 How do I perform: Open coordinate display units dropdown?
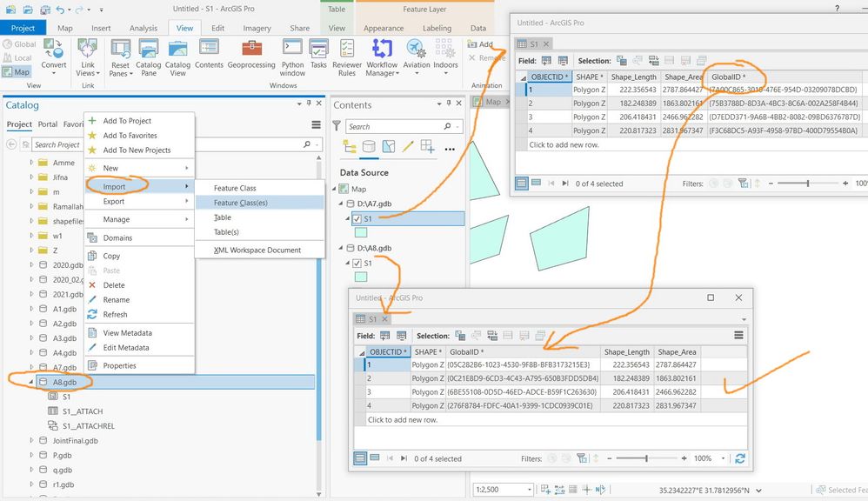pos(758,490)
